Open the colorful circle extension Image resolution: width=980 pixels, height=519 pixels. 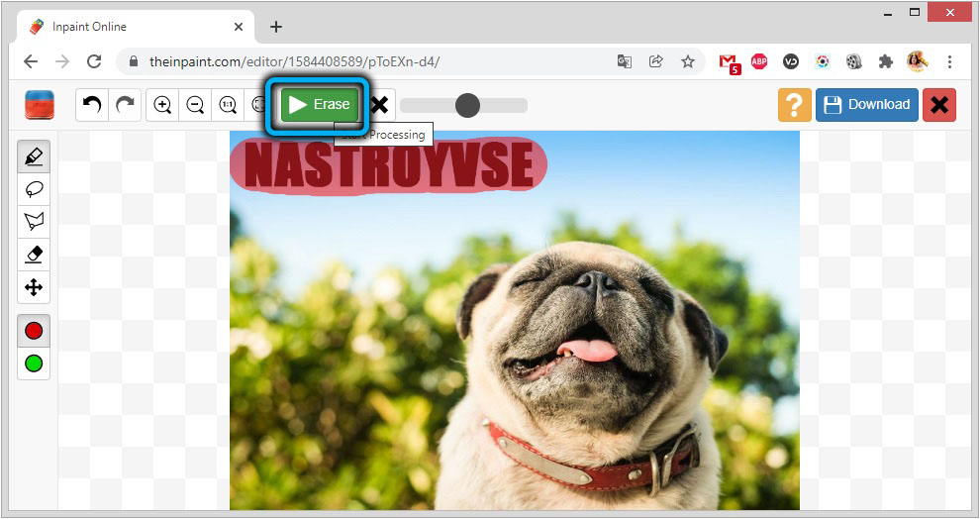click(x=823, y=61)
